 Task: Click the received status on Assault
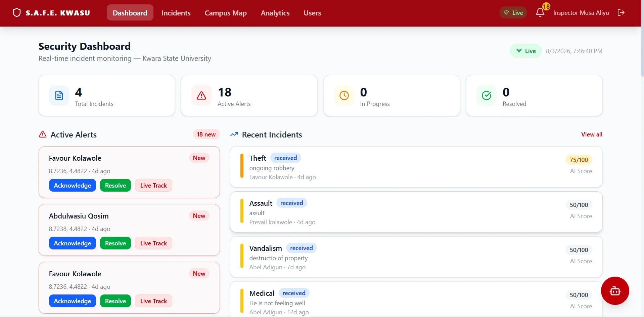coord(291,203)
